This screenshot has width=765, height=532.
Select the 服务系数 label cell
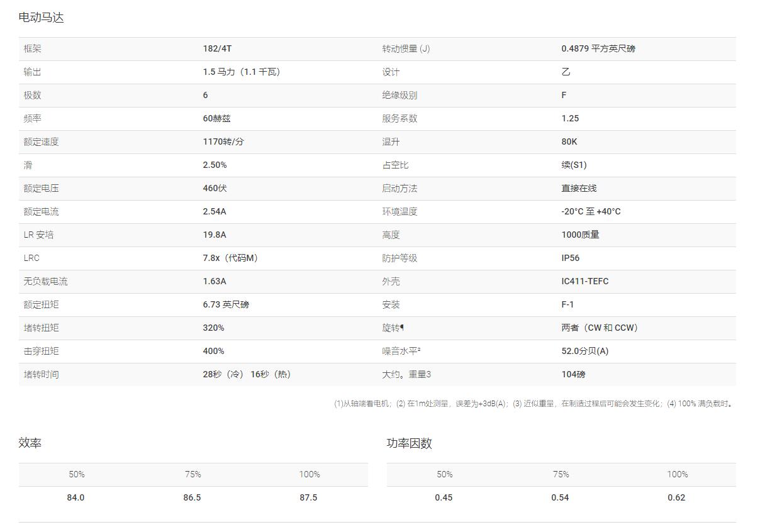click(399, 118)
